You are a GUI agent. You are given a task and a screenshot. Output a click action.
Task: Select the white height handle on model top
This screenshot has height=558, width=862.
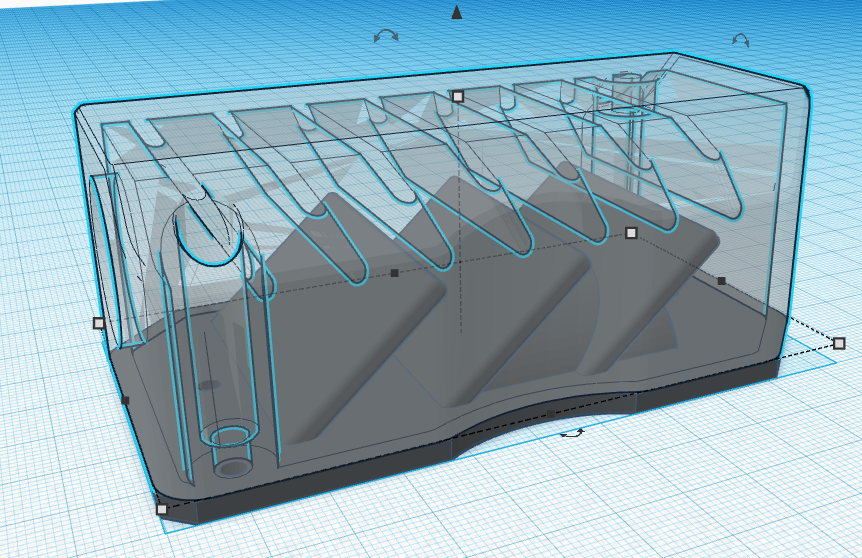click(x=458, y=96)
